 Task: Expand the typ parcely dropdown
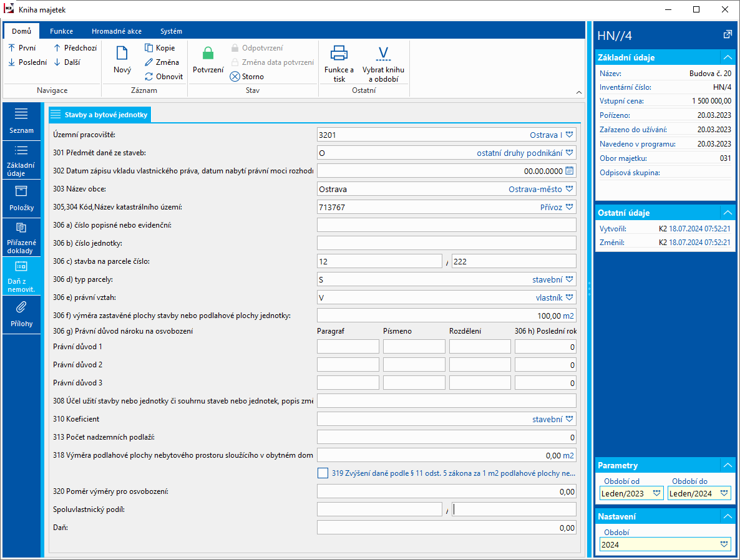coord(569,280)
